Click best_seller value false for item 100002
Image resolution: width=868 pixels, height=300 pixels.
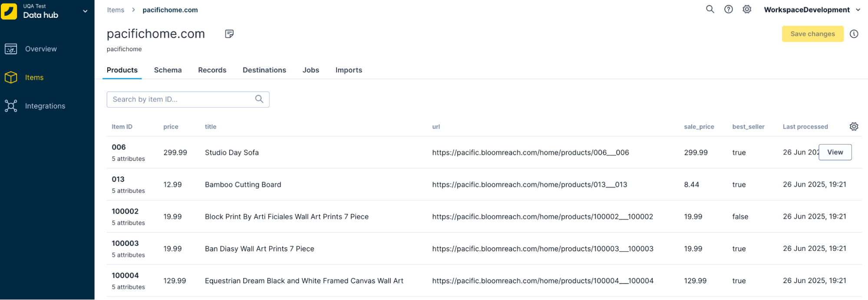740,217
